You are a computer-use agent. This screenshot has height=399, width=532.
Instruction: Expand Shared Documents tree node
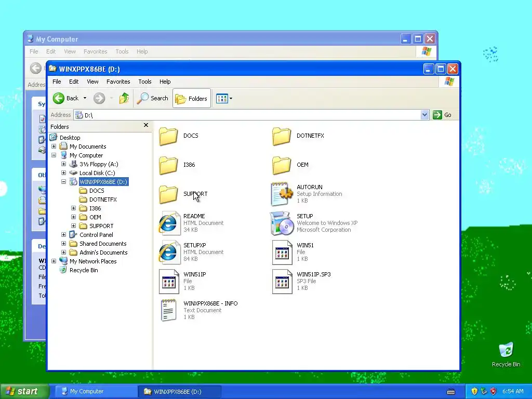click(63, 243)
